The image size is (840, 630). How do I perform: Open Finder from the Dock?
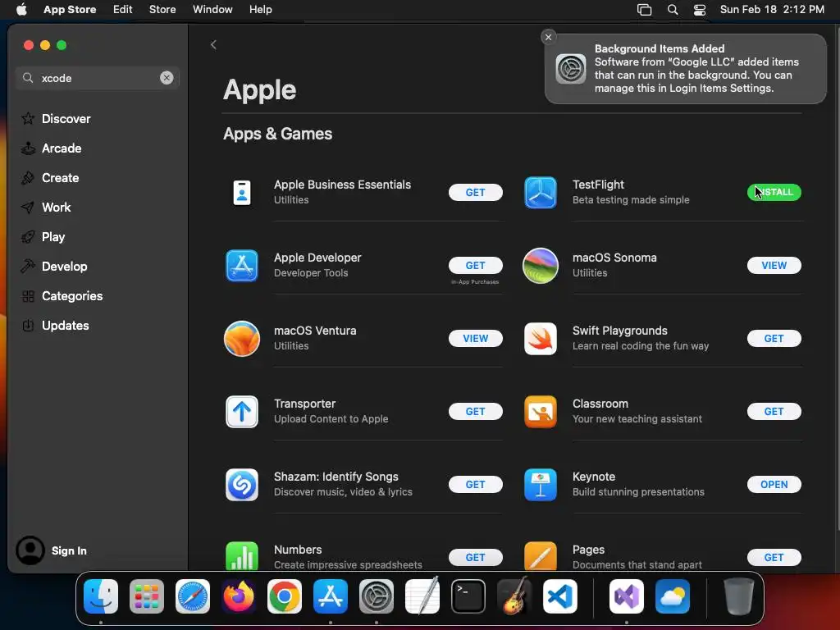[x=101, y=596]
